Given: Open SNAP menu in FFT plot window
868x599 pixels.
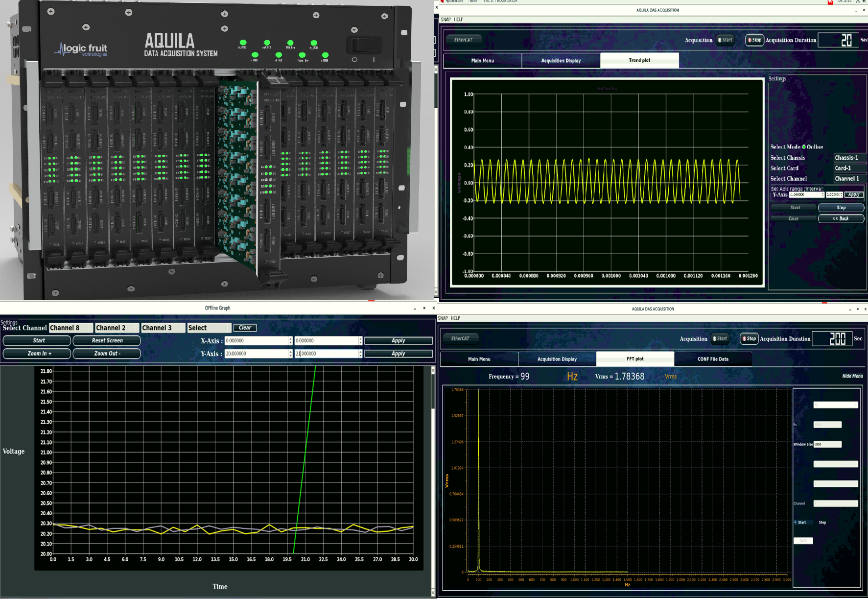Looking at the screenshot, I should coord(443,318).
